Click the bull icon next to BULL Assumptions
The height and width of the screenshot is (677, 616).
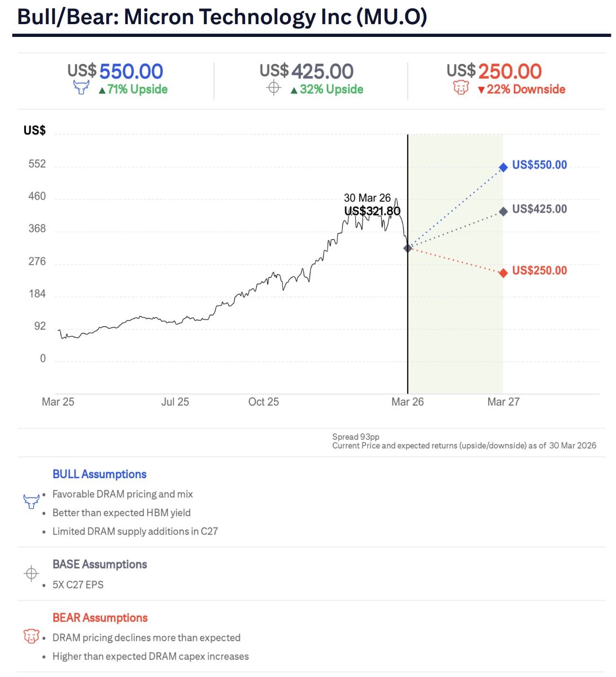(x=31, y=501)
